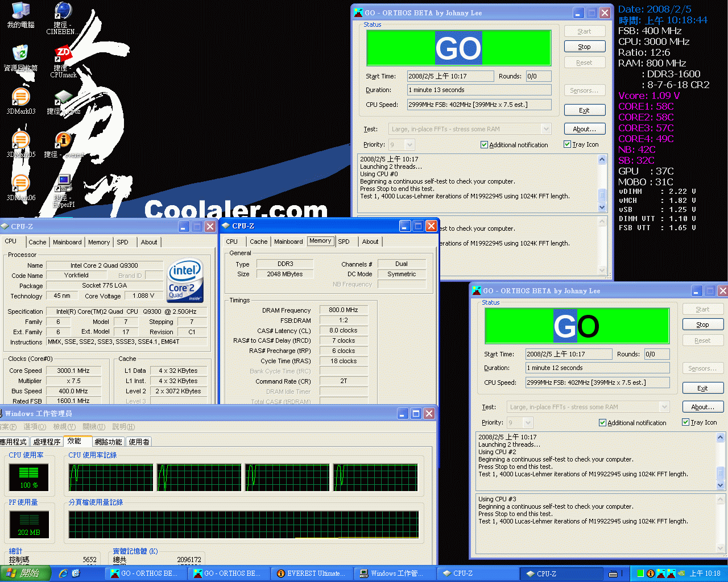Click log scroll-down arrow in upper ORTHOS window
Viewport: 728px width, 582px height.
[602, 207]
